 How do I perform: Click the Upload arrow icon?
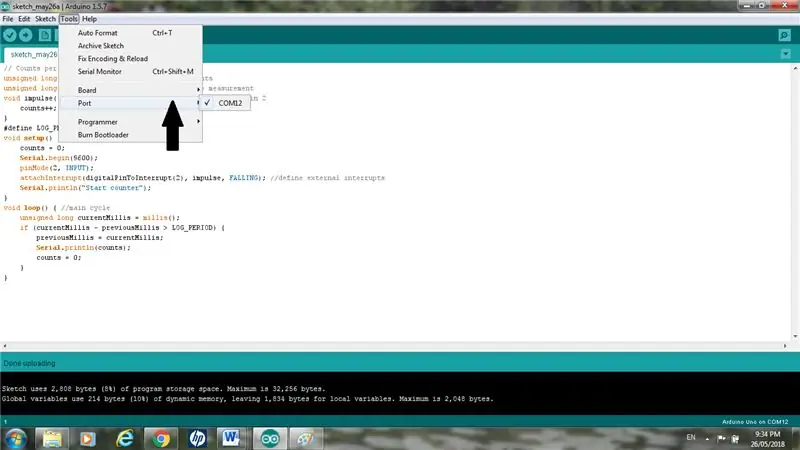click(26, 35)
